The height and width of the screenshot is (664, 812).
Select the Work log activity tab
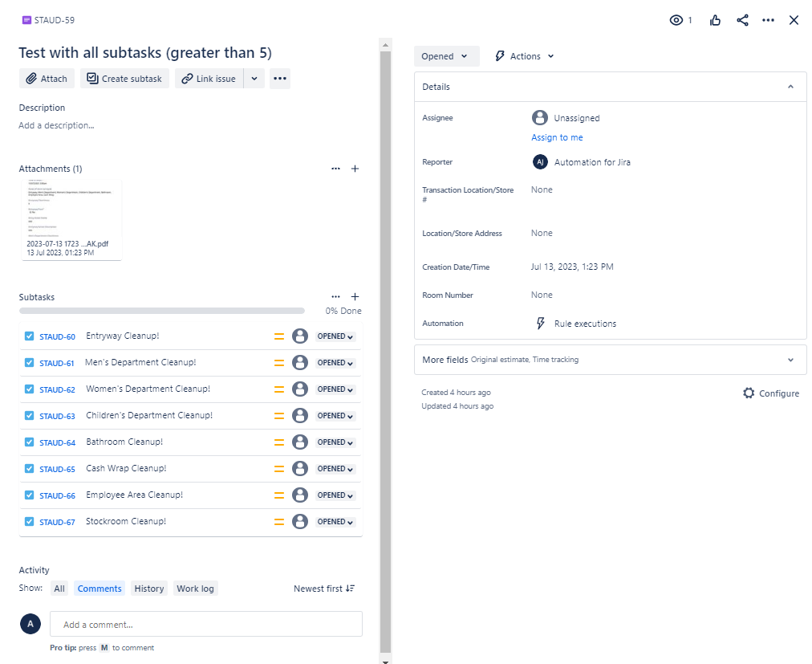tap(195, 589)
